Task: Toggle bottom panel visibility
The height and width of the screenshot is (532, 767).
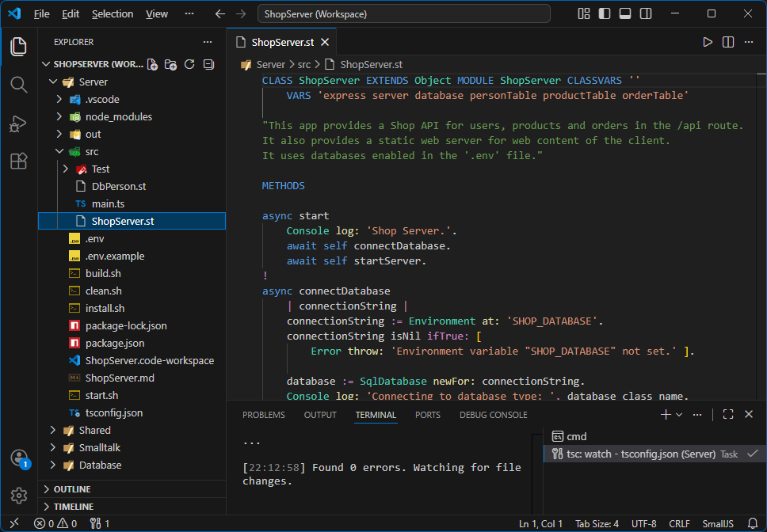Action: point(625,13)
